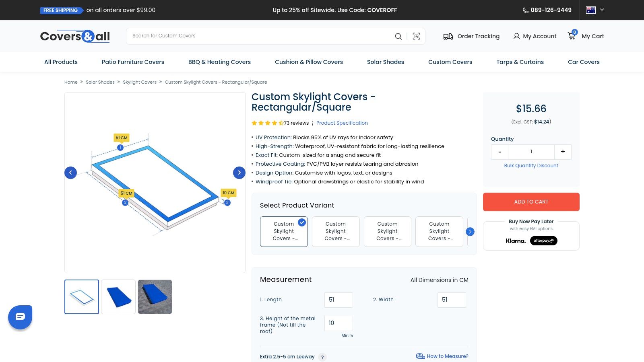Image resolution: width=644 pixels, height=362 pixels.
Task: Show next product image arrow
Action: [239, 173]
